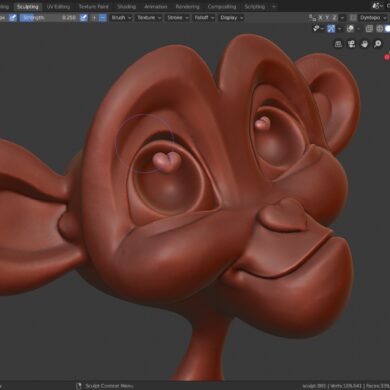Click the zoom view magnifier icon
390x390 pixels.
378,44
